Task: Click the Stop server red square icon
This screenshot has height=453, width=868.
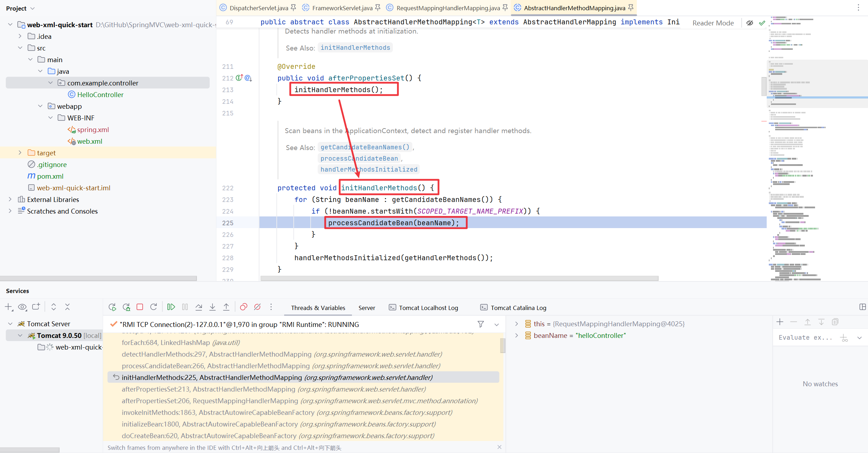Action: [x=140, y=307]
